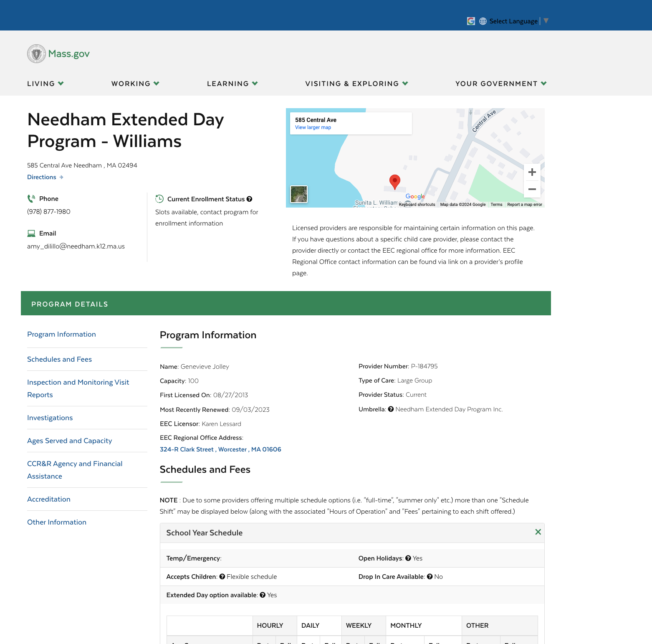Click the red location pin on map

(395, 182)
